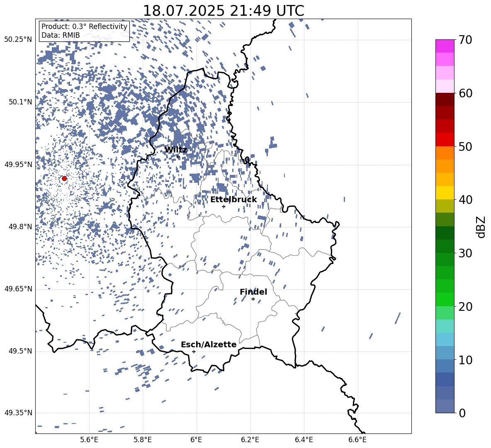The image size is (491, 448).
Task: Click the 70 value on colorbar
Action: (x=465, y=40)
